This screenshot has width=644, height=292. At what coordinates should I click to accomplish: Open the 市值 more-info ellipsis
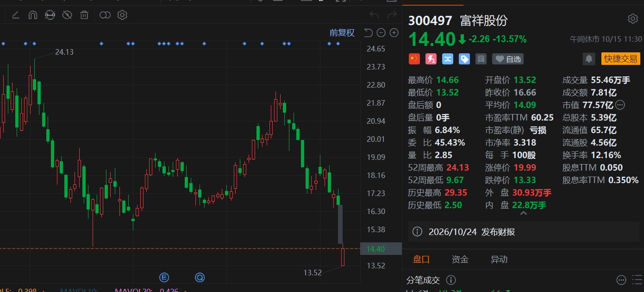(x=620, y=105)
